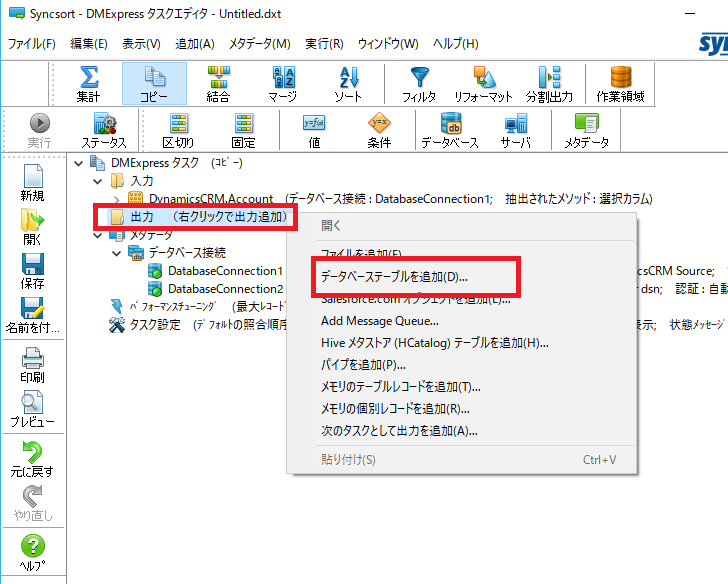Click 元に戻す (undo) green arrow

[x=32, y=459]
